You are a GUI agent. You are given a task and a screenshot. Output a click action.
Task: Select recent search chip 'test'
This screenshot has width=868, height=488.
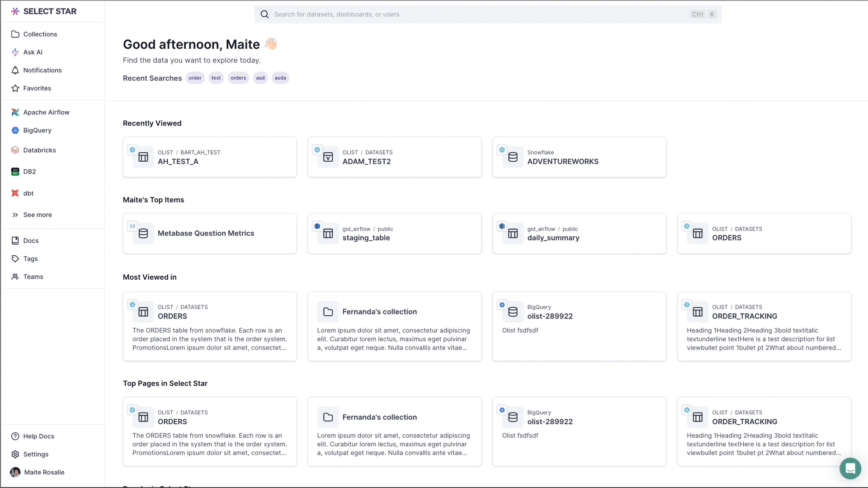click(x=216, y=78)
